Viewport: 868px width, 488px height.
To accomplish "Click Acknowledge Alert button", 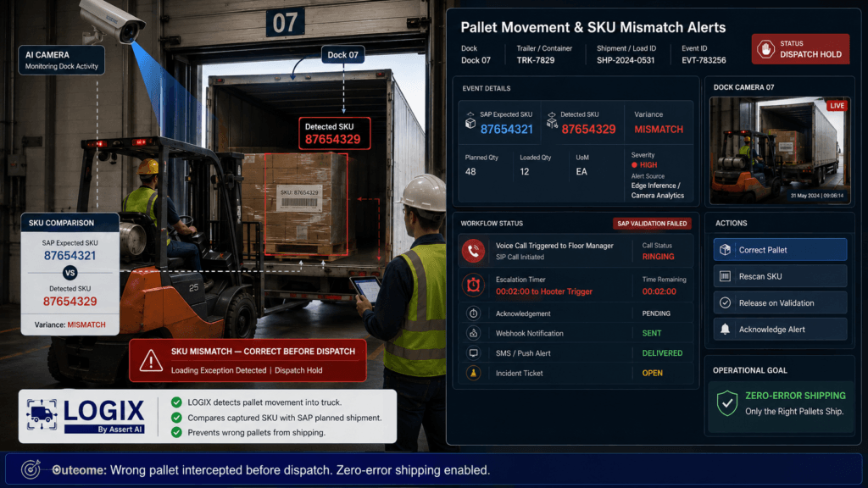I will [780, 330].
